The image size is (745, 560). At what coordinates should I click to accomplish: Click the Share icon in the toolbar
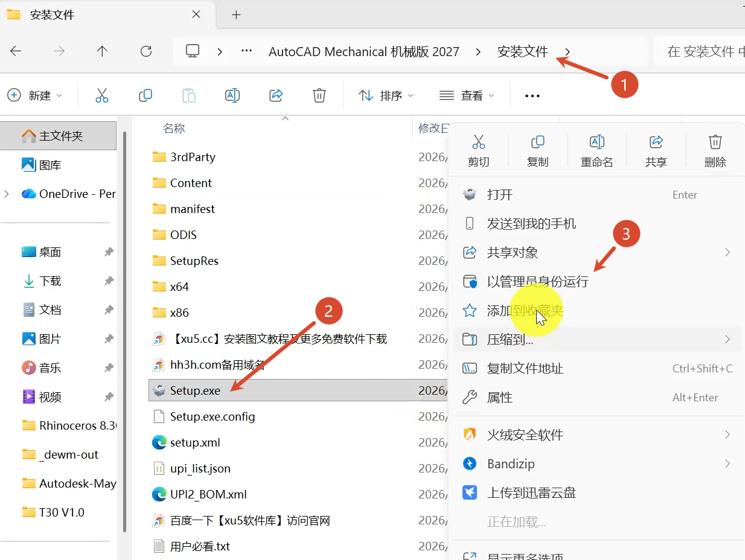276,95
